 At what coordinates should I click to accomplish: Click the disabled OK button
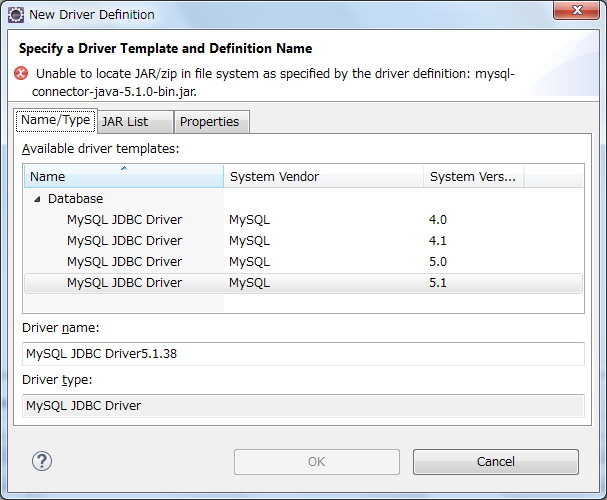point(317,462)
